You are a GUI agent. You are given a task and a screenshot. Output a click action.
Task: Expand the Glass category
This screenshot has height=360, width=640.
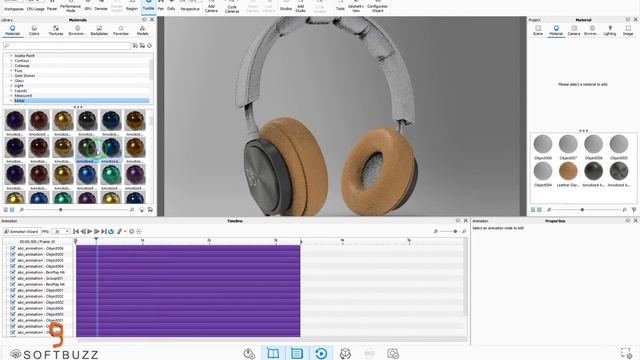pyautogui.click(x=11, y=80)
